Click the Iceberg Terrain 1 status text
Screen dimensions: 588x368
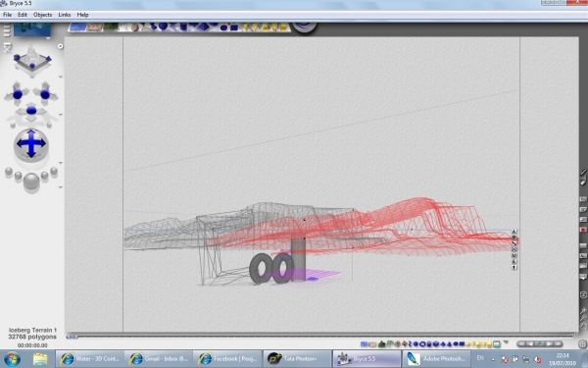[x=32, y=330]
